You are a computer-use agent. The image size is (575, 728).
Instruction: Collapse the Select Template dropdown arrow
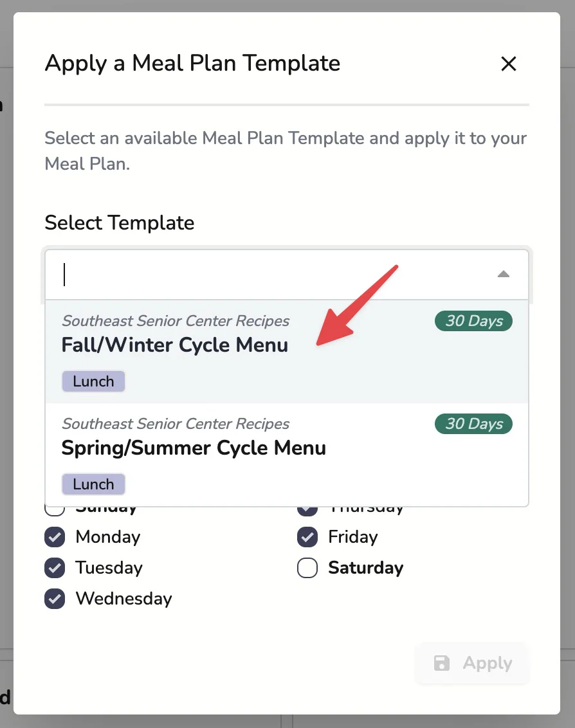(x=504, y=275)
